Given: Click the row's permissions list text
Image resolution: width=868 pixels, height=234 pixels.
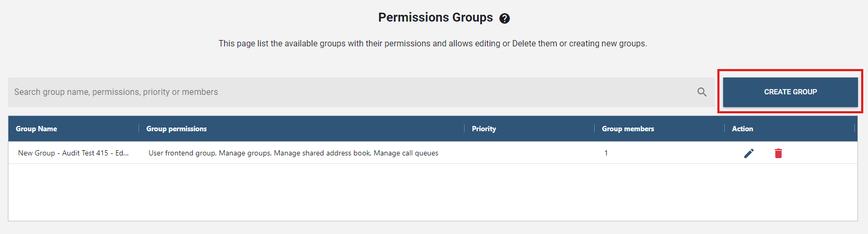Looking at the screenshot, I should 293,153.
